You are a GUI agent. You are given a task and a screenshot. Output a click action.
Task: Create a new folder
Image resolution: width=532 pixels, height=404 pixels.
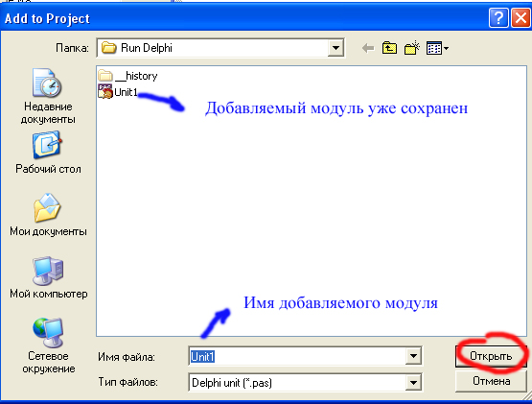click(412, 48)
